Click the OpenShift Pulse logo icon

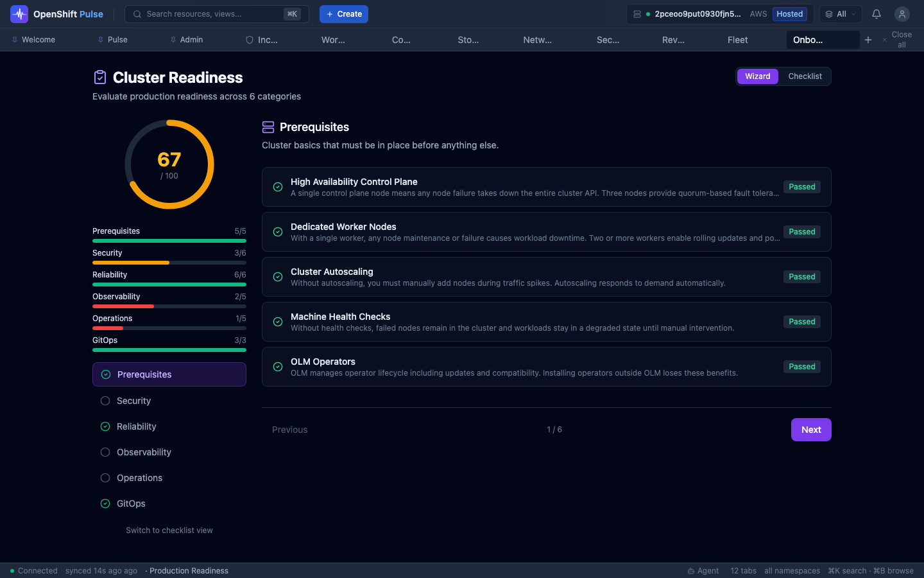click(19, 13)
